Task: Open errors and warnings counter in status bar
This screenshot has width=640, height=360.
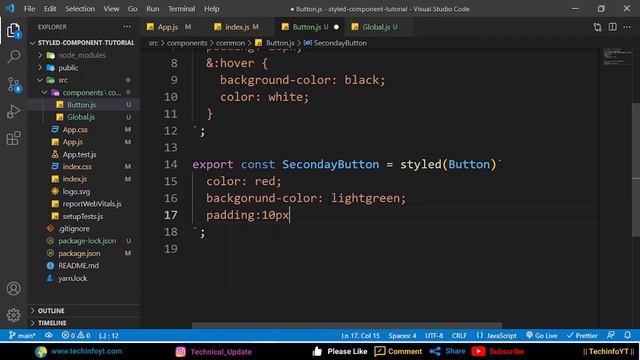Action: click(76, 336)
